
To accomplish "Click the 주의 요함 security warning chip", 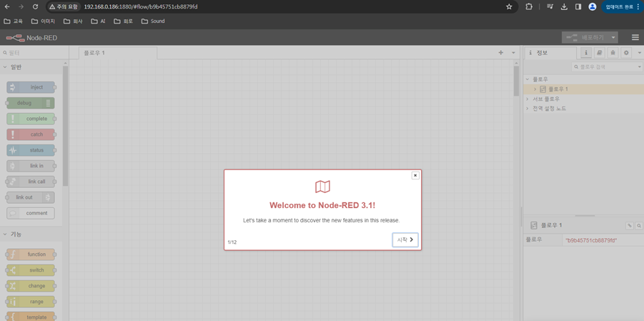I will pyautogui.click(x=63, y=6).
